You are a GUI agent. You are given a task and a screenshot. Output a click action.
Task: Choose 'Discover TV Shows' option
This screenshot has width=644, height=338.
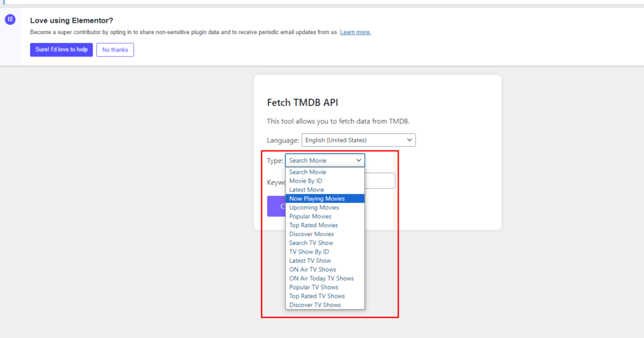325,305
